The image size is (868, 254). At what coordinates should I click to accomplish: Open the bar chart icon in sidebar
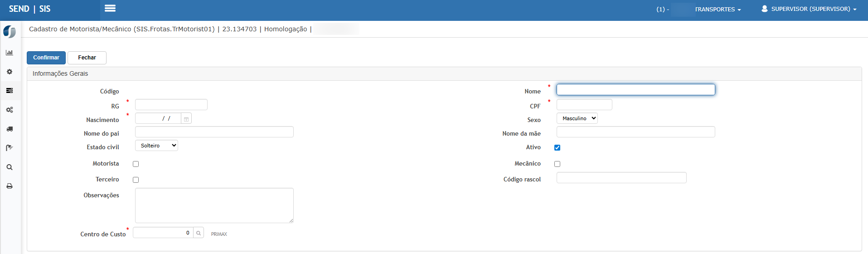pos(10,53)
